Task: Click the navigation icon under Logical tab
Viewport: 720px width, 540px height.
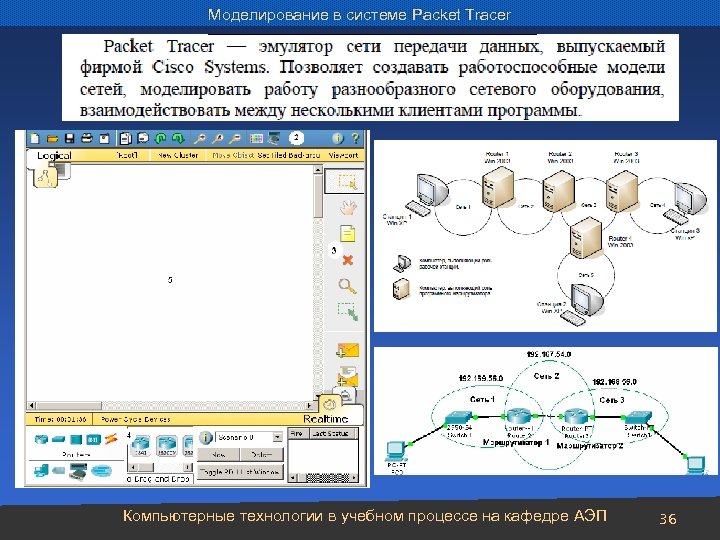Action: (x=45, y=177)
